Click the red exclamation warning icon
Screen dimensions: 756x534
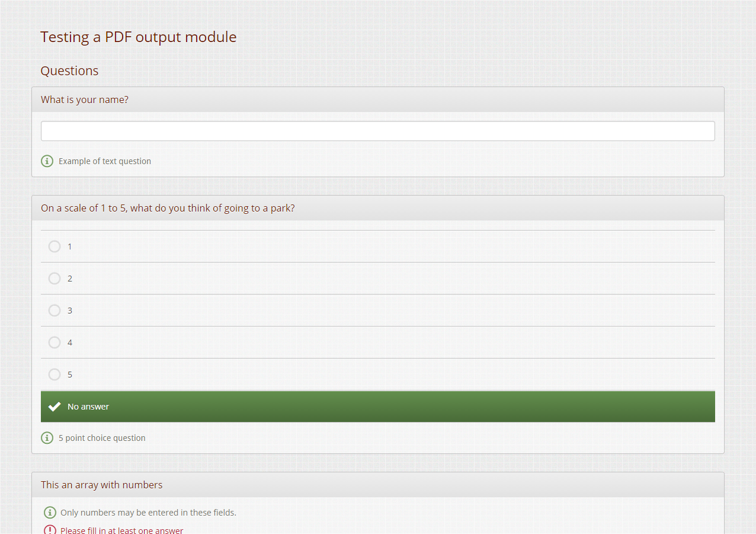(x=50, y=530)
